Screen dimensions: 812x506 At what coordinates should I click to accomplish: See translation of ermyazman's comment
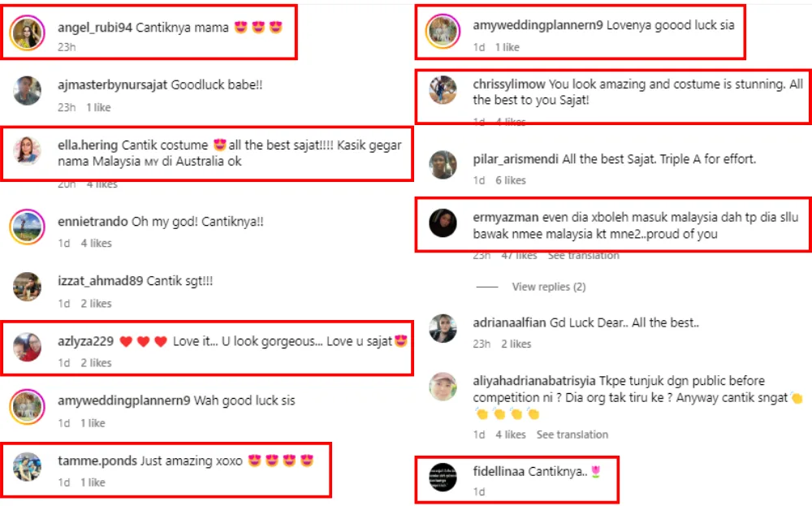coord(583,255)
